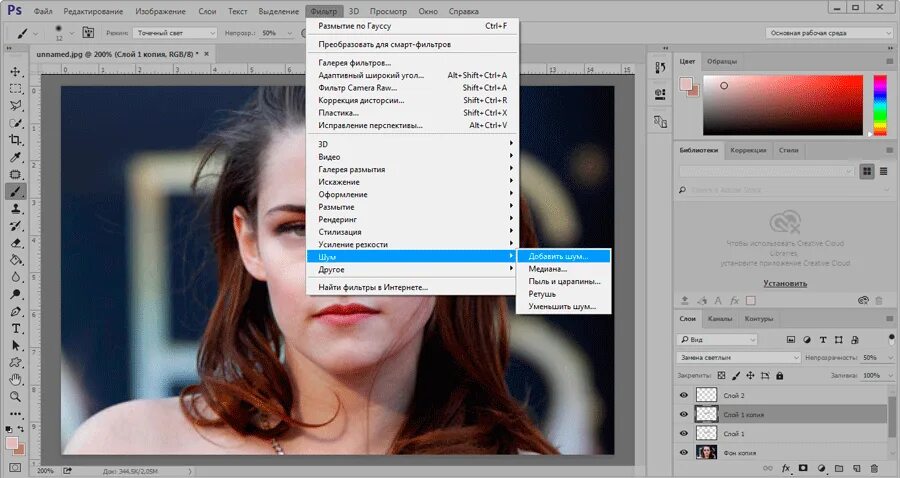The width and height of the screenshot is (900, 478).
Task: Lock all layer attributes padlock icon
Action: tap(779, 376)
